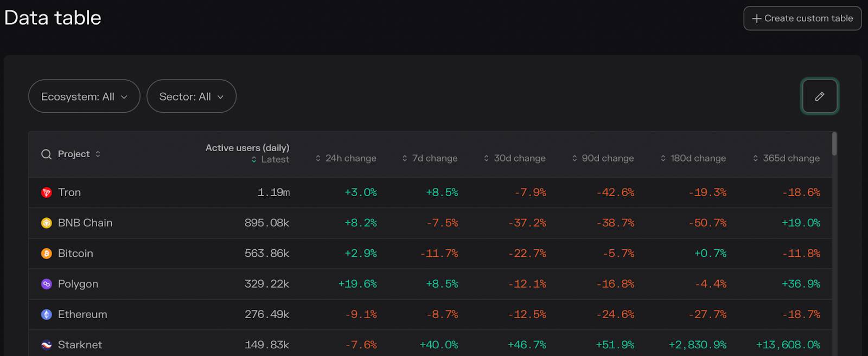This screenshot has width=868, height=356.
Task: Click Tron 90d change -42.6%
Action: (x=615, y=192)
